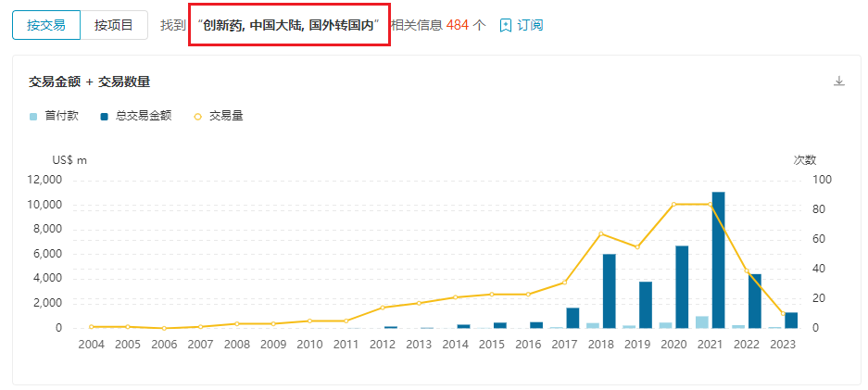Click the 2022 total transaction amount bar
Viewport: 868px width, 390px height.
755,301
